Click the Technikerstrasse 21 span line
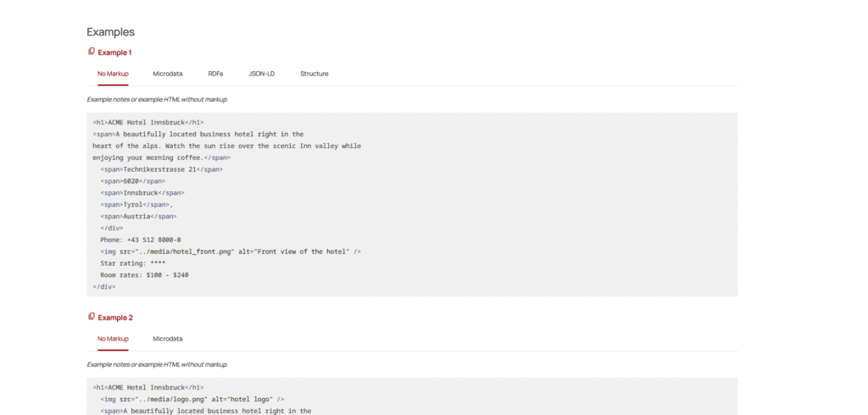 point(161,169)
